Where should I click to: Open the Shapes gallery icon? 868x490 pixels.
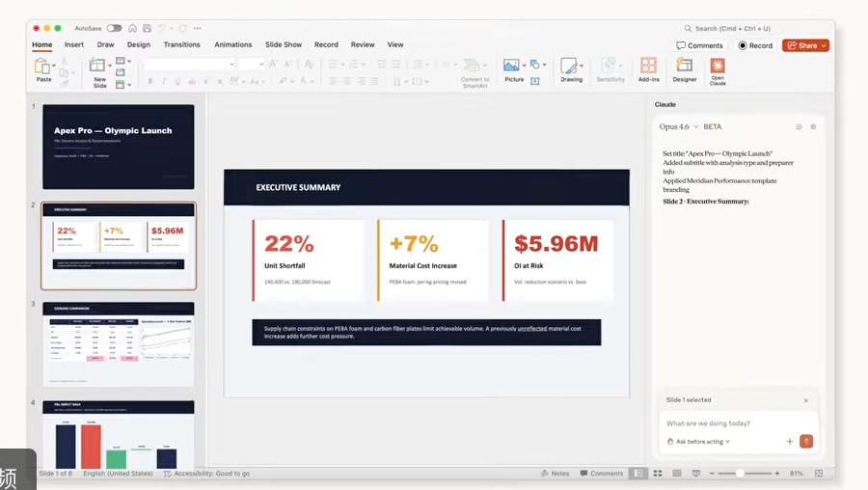(x=534, y=65)
